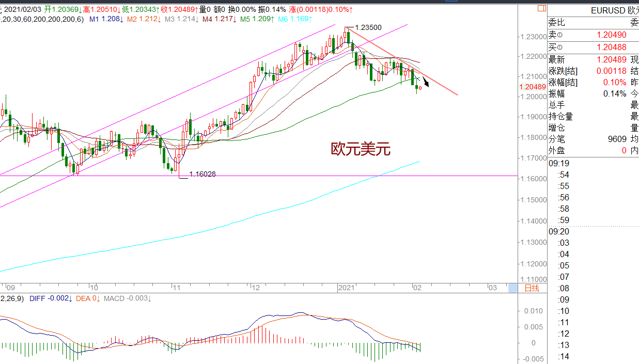Click the 1.16028 low price annotation
639x364 pixels.
[202, 175]
